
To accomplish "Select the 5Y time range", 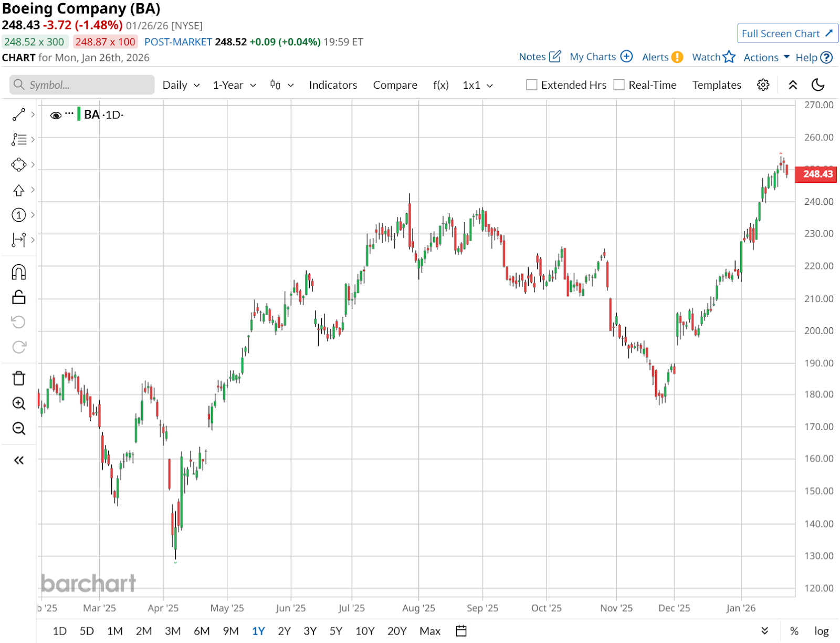I will [336, 631].
